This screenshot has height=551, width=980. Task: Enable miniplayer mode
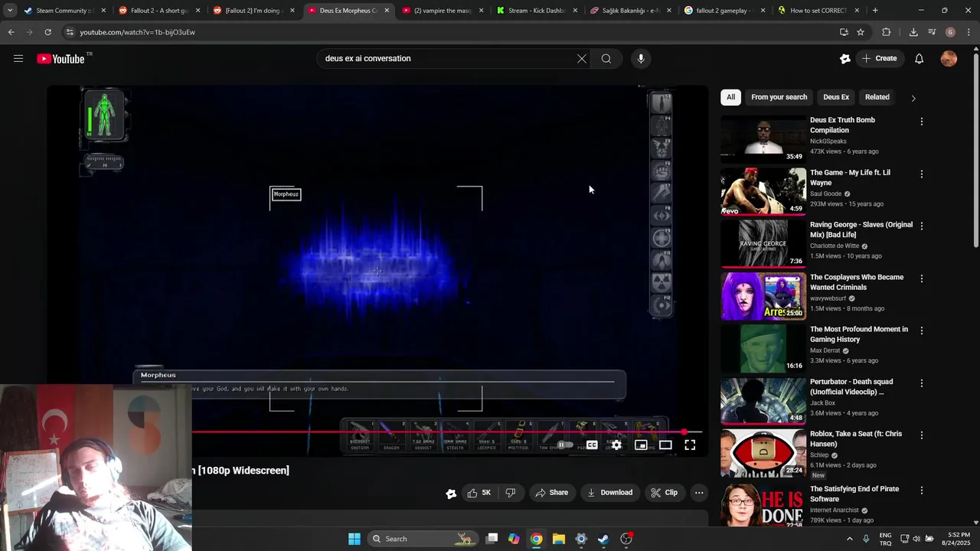pyautogui.click(x=641, y=445)
